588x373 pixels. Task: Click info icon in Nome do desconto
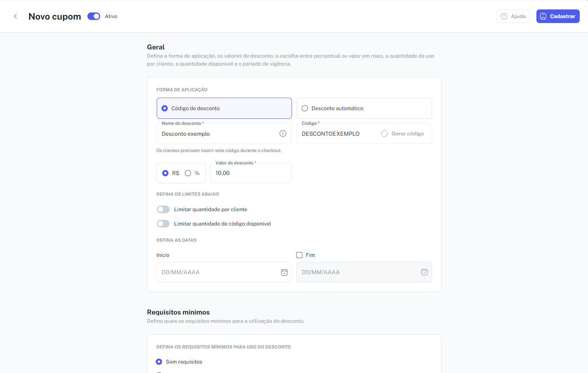tap(283, 134)
